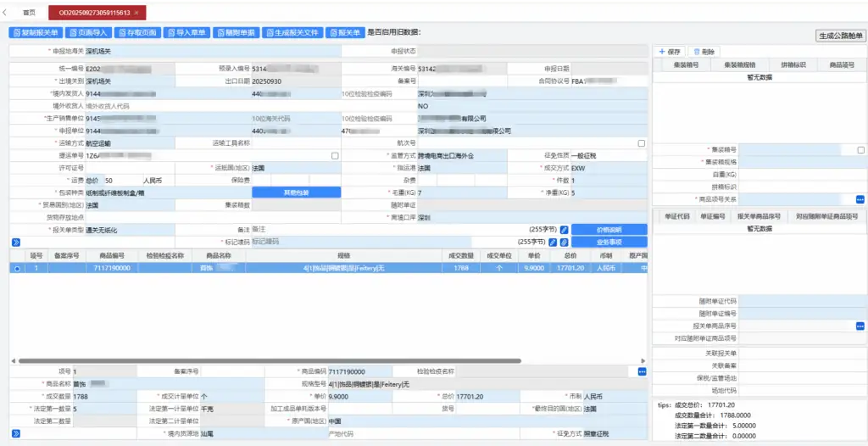Click the 币制 field showing 人民币 in goods detail
The height and width of the screenshot is (446, 868).
point(615,397)
